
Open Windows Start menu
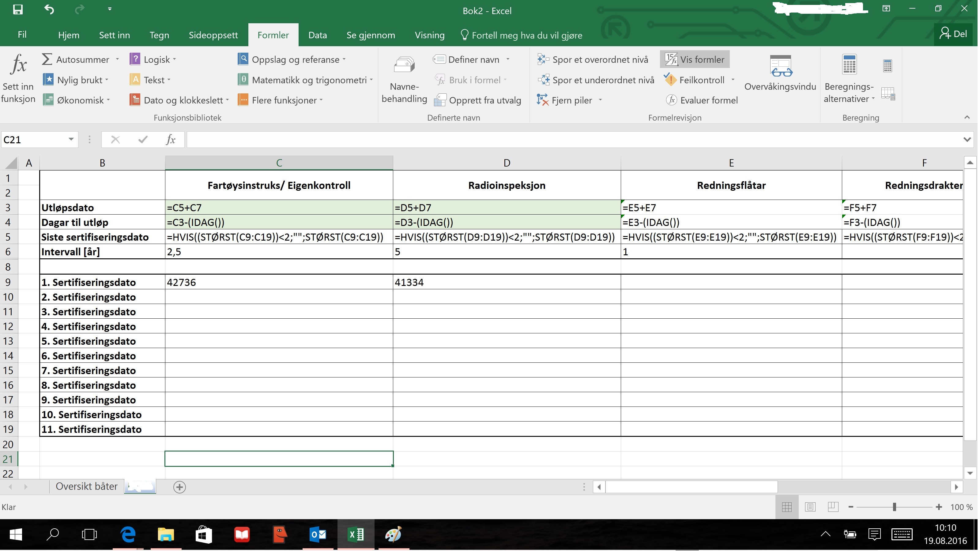16,535
